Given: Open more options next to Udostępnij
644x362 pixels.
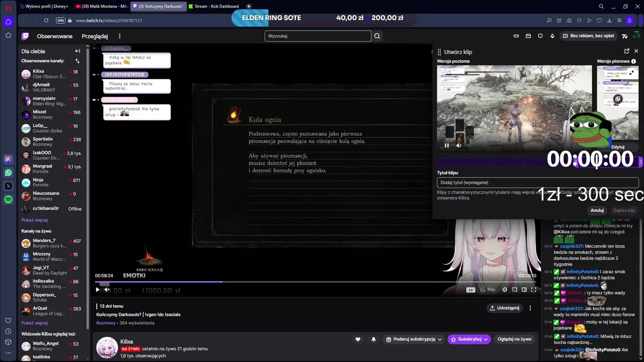Looking at the screenshot, I should [x=530, y=308].
